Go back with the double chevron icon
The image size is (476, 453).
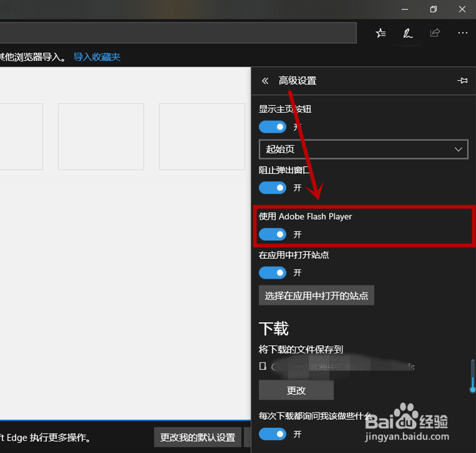[265, 80]
